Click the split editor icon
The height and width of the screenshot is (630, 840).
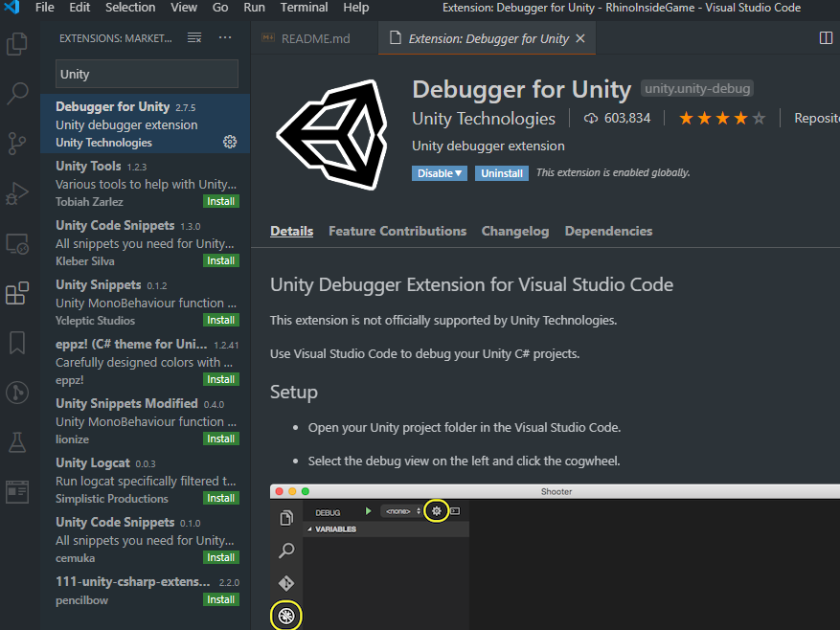tap(826, 38)
